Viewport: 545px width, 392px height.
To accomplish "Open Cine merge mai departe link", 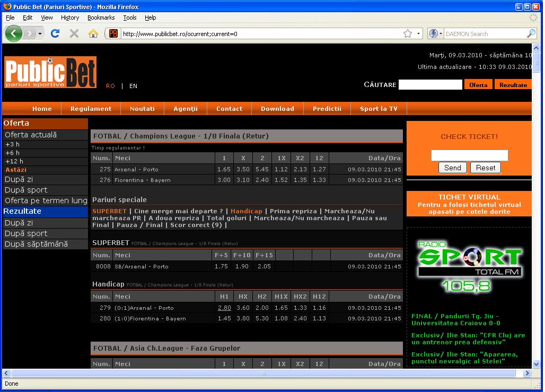I will (178, 211).
